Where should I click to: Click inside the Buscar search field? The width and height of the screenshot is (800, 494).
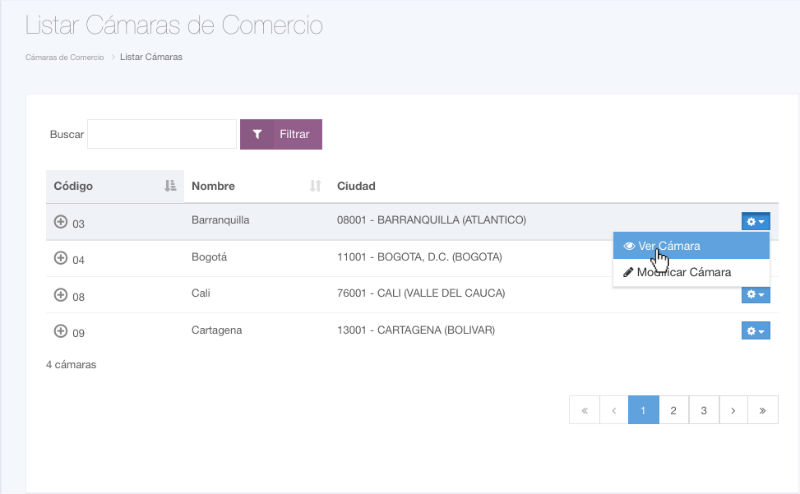coord(162,134)
